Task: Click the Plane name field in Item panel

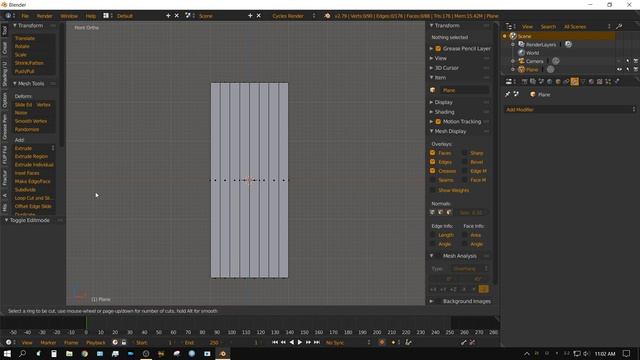Action: tap(464, 90)
